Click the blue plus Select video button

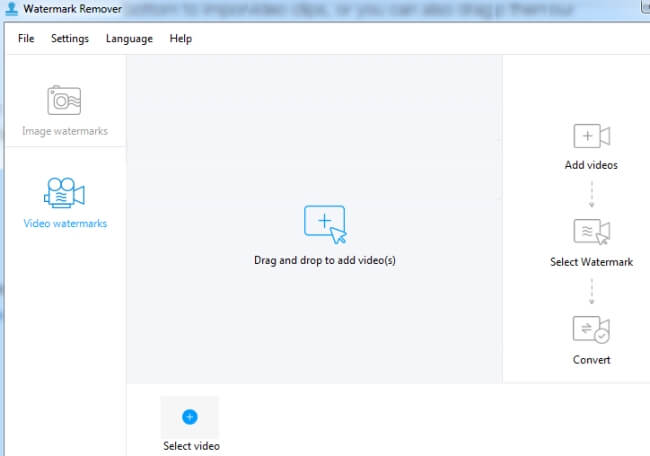point(190,417)
